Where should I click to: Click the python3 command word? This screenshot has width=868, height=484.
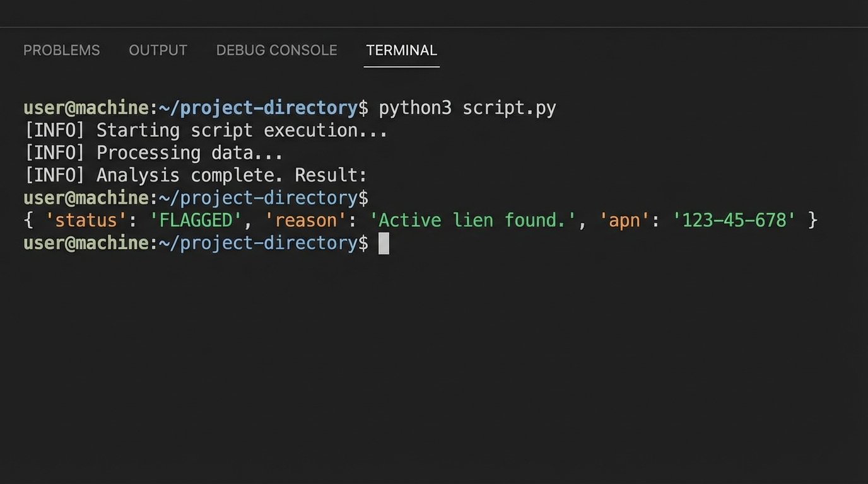coord(414,108)
